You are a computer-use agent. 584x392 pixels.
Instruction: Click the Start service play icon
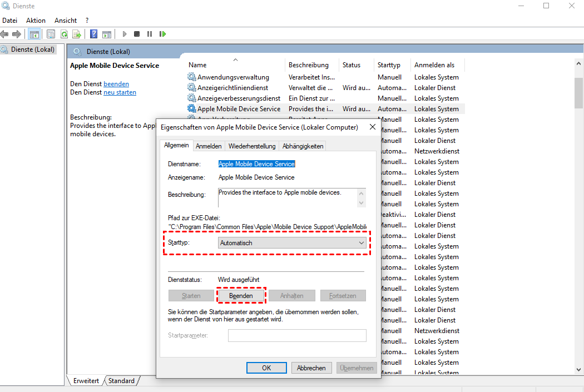tap(125, 34)
